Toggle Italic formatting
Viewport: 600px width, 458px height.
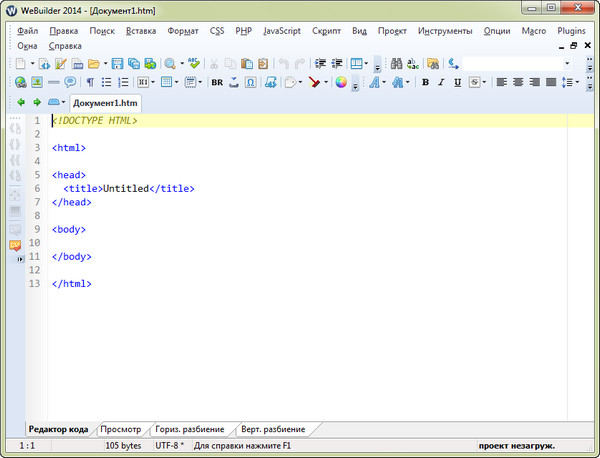coord(441,82)
